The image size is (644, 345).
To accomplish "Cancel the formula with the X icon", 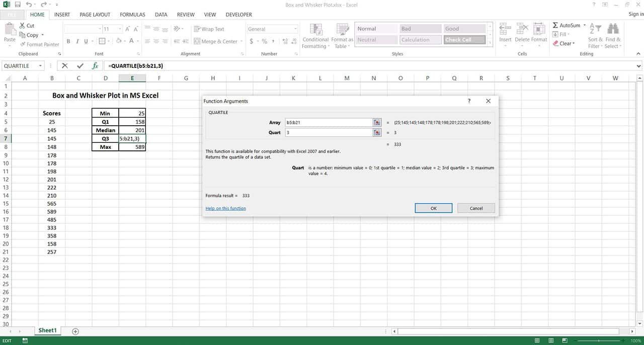I will tap(64, 65).
